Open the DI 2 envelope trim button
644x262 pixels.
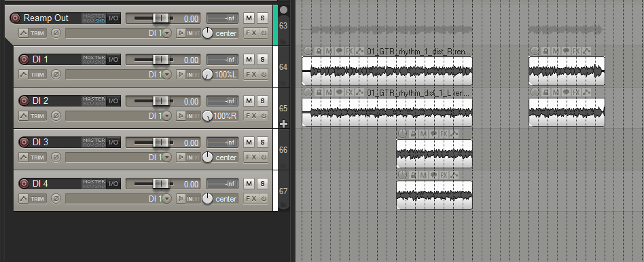(x=32, y=116)
